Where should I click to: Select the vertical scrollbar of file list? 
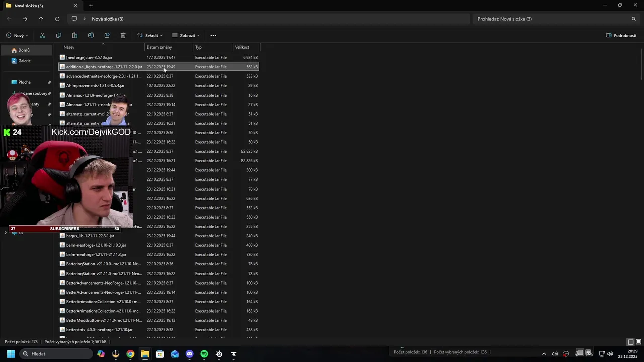tap(641, 64)
